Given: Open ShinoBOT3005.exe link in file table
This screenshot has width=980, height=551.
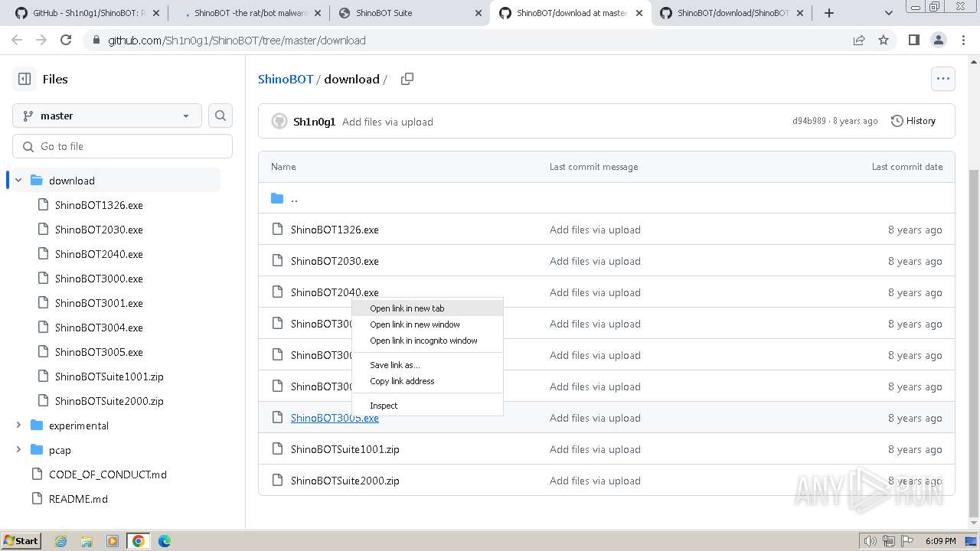Looking at the screenshot, I should pyautogui.click(x=335, y=418).
